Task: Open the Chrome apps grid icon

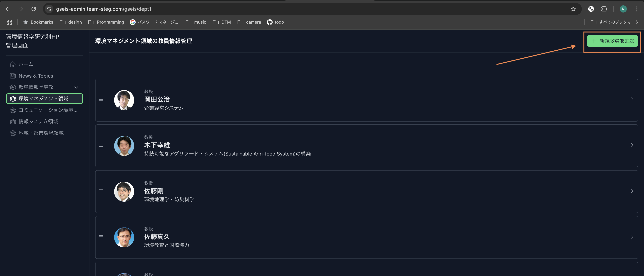Action: pos(9,22)
